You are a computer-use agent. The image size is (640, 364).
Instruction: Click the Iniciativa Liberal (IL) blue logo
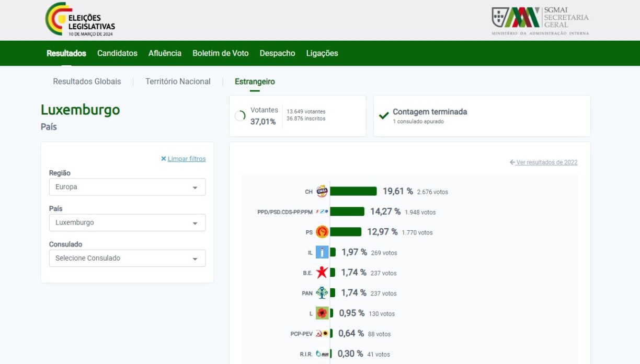[x=322, y=253]
